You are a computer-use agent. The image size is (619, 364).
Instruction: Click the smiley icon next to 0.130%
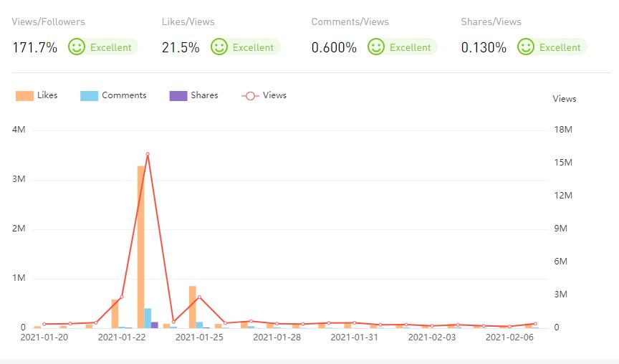526,47
